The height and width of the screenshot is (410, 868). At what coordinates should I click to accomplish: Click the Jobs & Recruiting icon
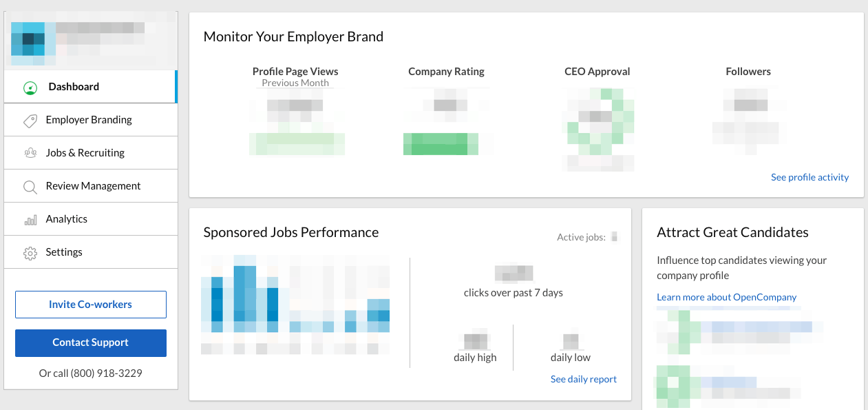[30, 152]
